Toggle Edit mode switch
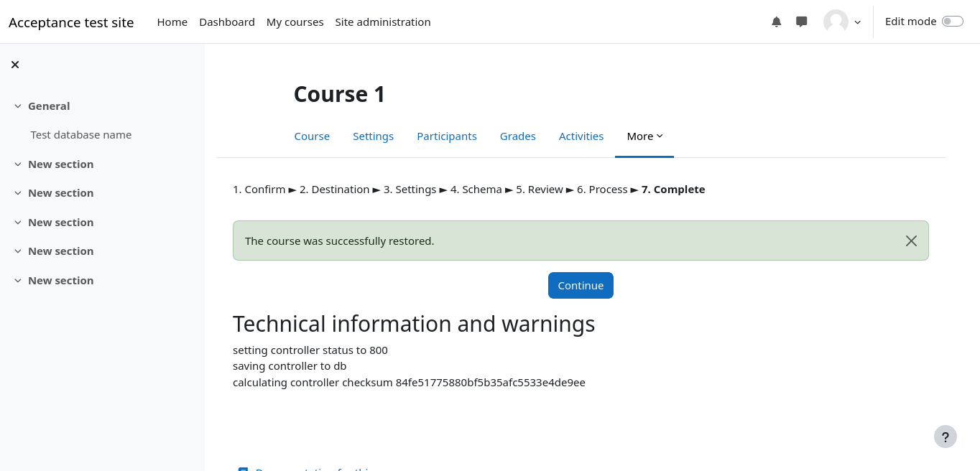The image size is (980, 471). click(x=952, y=22)
